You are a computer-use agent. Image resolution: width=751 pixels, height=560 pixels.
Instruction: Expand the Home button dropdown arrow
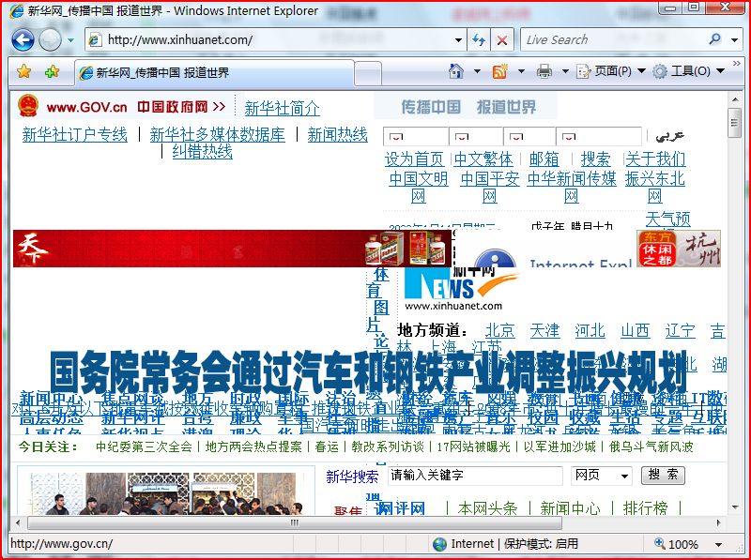tap(477, 72)
